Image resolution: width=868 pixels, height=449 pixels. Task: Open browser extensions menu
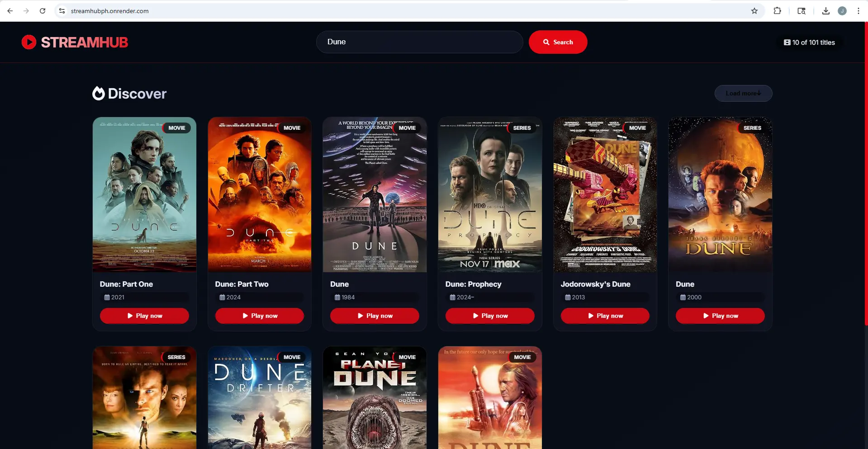tap(777, 11)
